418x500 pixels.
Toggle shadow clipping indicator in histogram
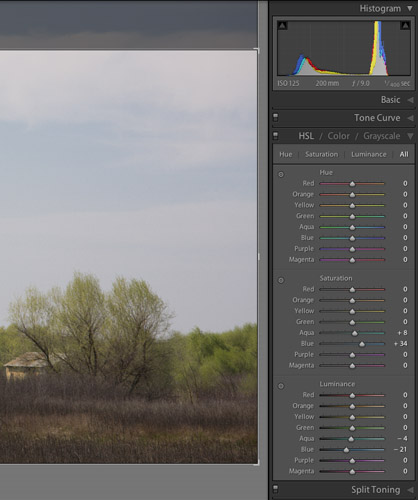(282, 25)
